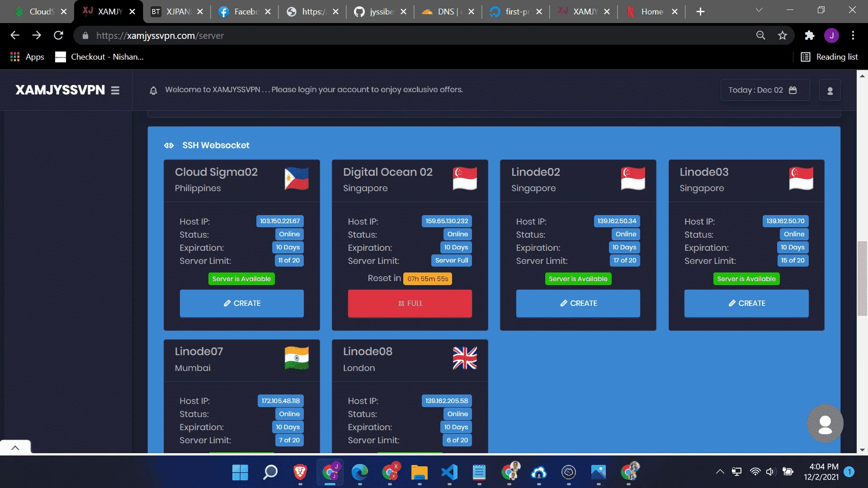The width and height of the screenshot is (868, 488).
Task: Expand the browser tab search dropdown
Action: point(759,10)
